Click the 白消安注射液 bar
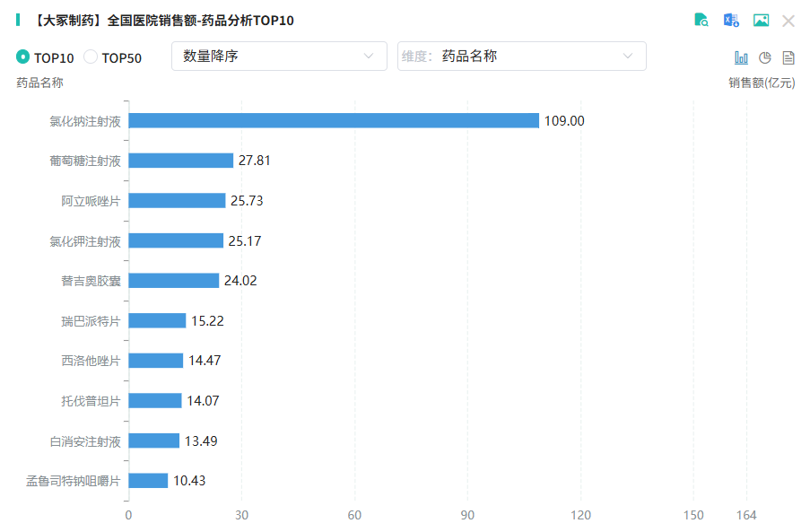The width and height of the screenshot is (810, 532). pos(154,440)
